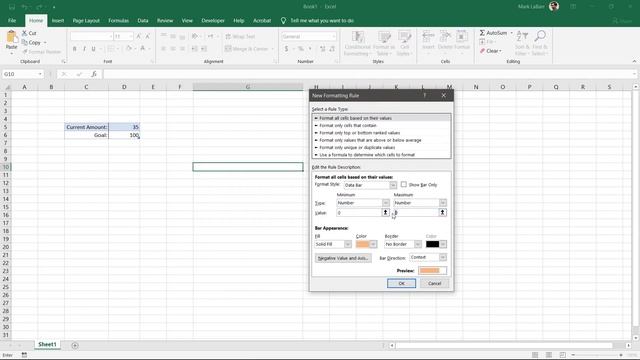The width and height of the screenshot is (640, 360).
Task: Click Cancel in New Formatting Rule dialog
Action: pyautogui.click(x=434, y=283)
